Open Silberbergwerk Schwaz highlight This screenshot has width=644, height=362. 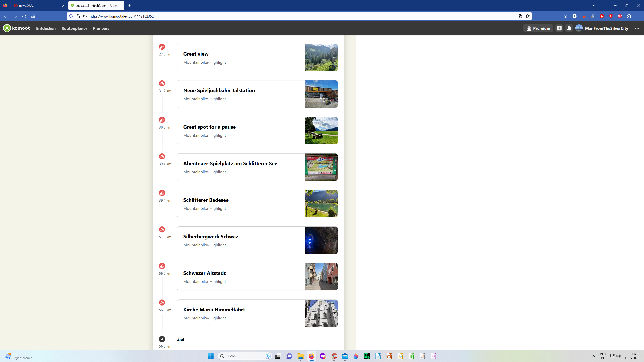point(257,240)
